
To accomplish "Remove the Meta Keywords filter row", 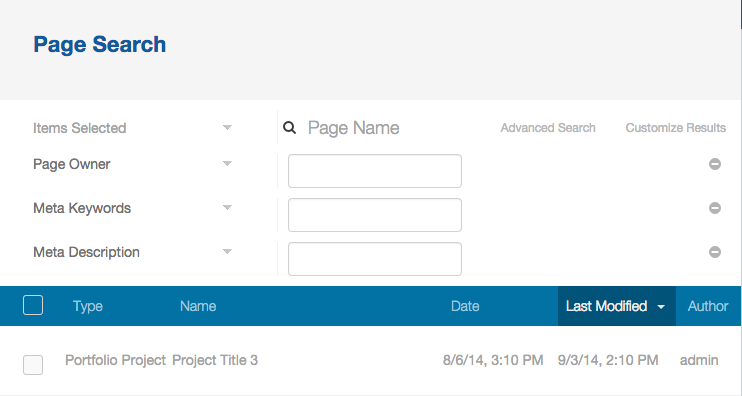I will coord(715,208).
